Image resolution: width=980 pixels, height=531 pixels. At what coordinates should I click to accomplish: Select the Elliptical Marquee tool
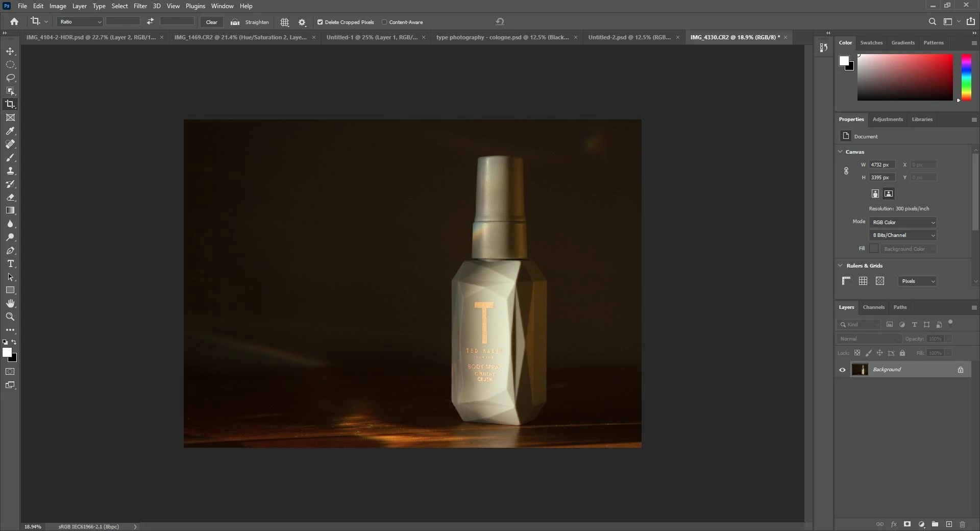[x=10, y=65]
